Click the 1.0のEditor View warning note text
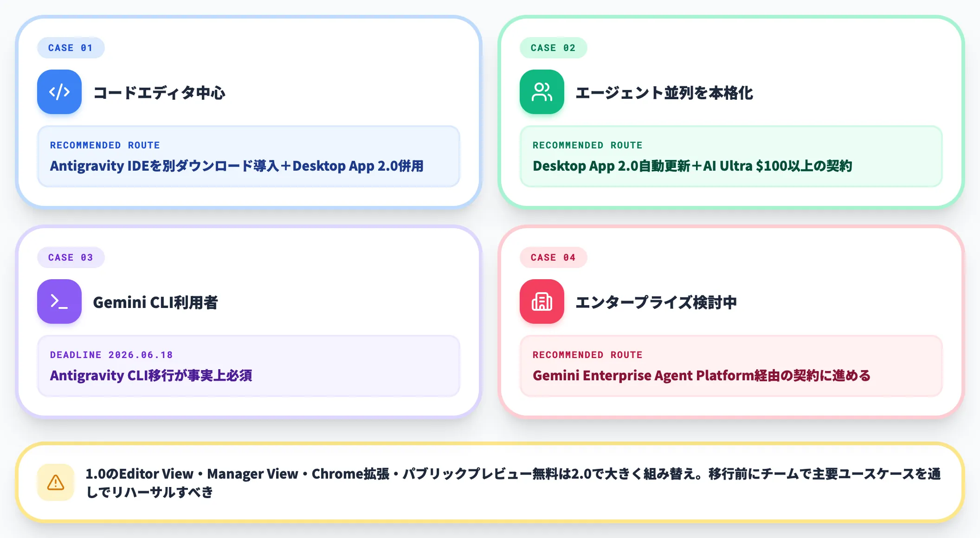Screen dimensions: 980x538 click(x=513, y=482)
